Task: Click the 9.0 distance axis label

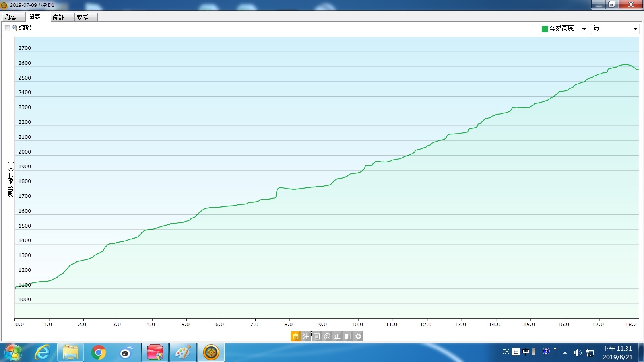Action: point(323,325)
